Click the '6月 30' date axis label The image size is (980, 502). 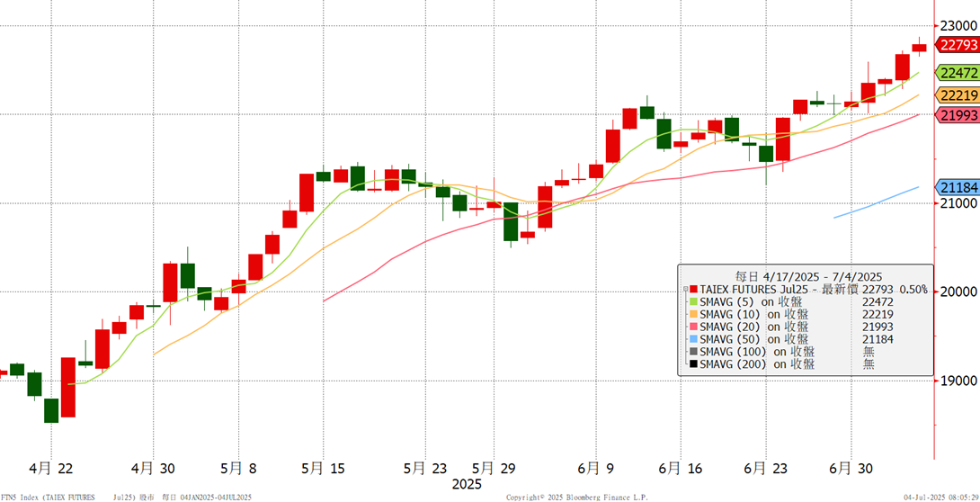click(850, 469)
